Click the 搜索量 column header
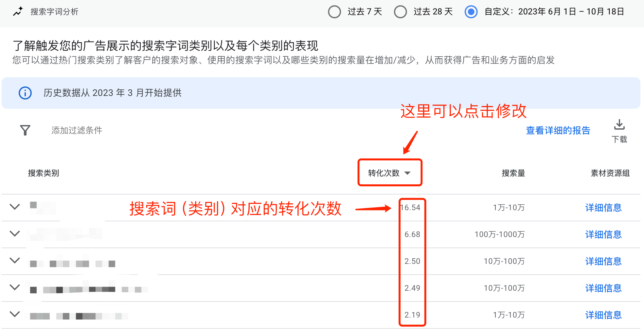 coord(512,173)
